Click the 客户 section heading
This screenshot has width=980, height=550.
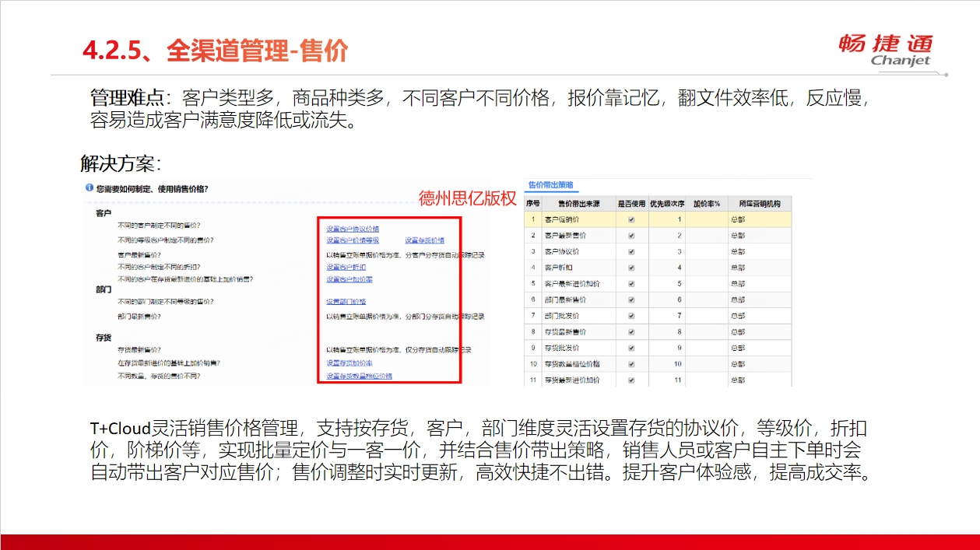coord(104,212)
